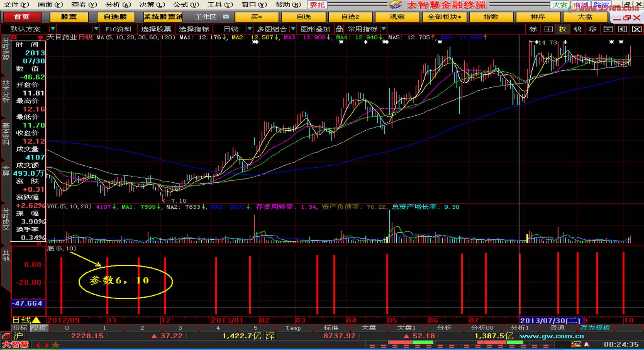644x350 pixels.
Task: Click the 系统股票池 toolbar button
Action: coord(163,17)
